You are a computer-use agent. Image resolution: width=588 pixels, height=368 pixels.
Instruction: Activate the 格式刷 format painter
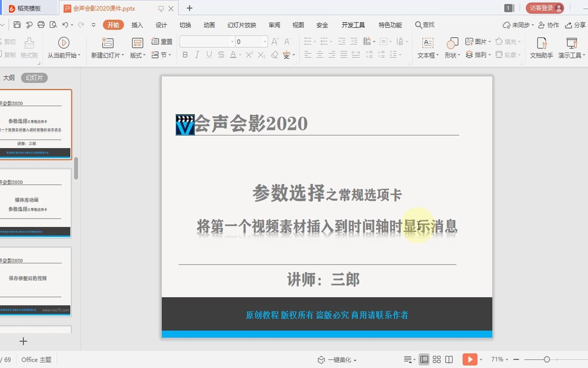click(29, 48)
